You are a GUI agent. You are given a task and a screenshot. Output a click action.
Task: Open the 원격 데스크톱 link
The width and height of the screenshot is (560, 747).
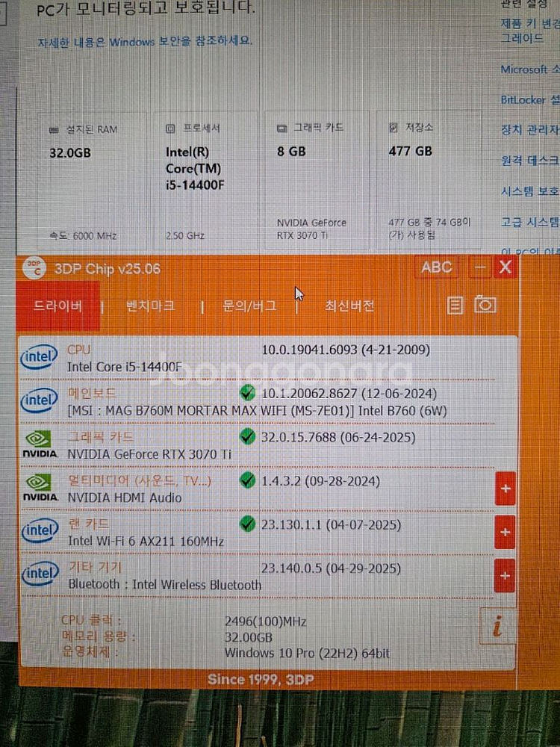coord(530,161)
